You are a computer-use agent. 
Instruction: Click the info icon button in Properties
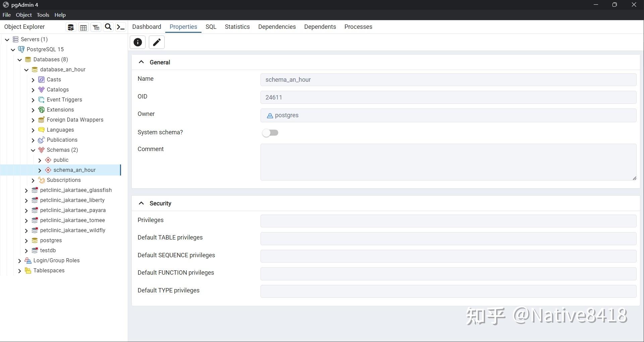(137, 42)
